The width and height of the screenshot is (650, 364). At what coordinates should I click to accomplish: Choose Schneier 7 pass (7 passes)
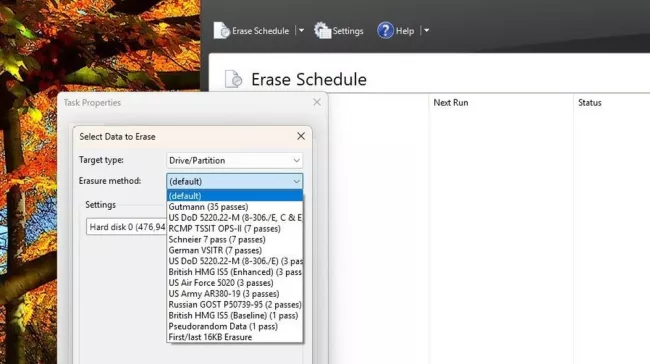click(x=235, y=239)
